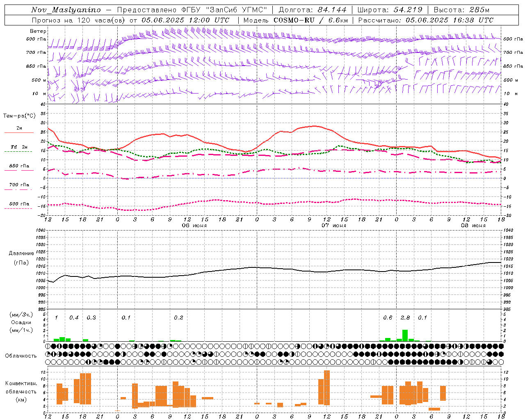525x420 pixels.
Task: Click the 0.2 precipitation total value
Action: pos(178,318)
